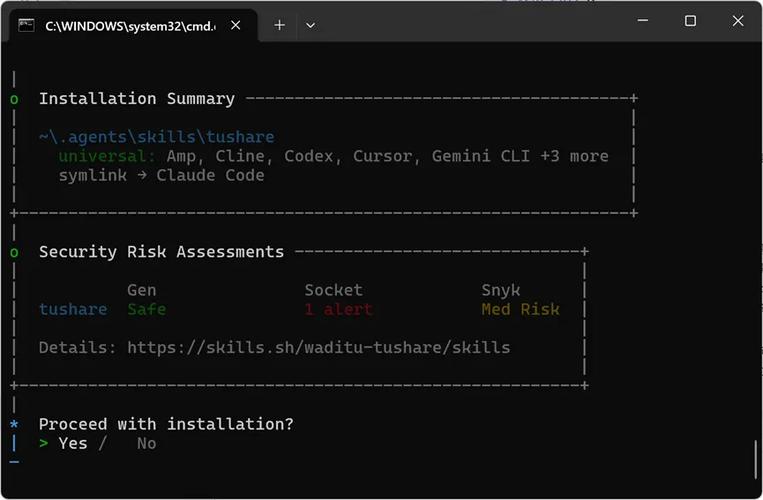Click the 'Cursor,' agent name
Screen dimensions: 763x500
point(387,156)
